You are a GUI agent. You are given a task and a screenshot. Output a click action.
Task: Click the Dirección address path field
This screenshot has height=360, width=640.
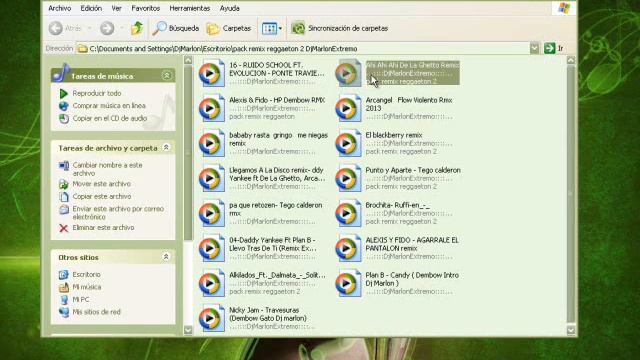(303, 49)
